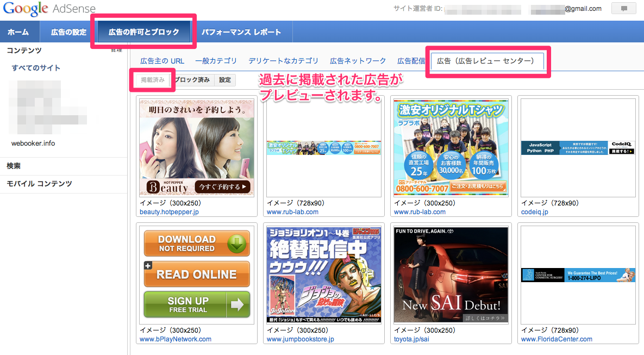This screenshot has width=644, height=355.
Task: Click the イメージ（300x250）label above toyota.jp/sai
Action: (424, 331)
